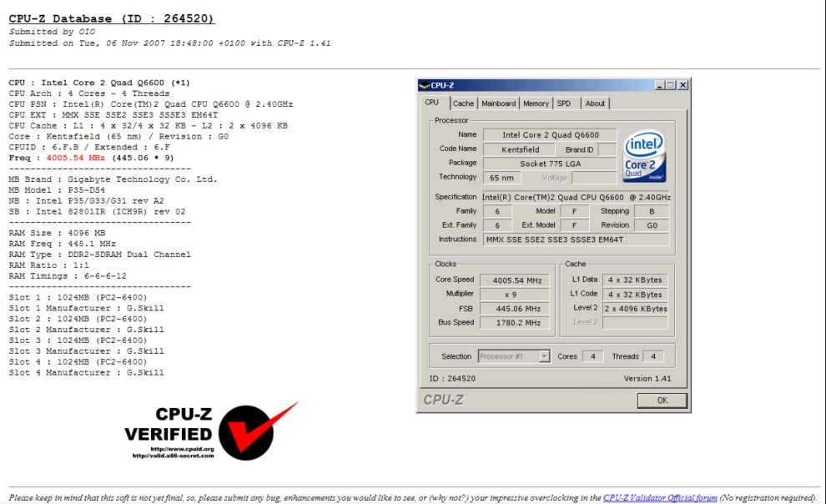Click the 'NB : Intel P35/G33/G31 rev A2' line
826x504 pixels.
point(87,201)
